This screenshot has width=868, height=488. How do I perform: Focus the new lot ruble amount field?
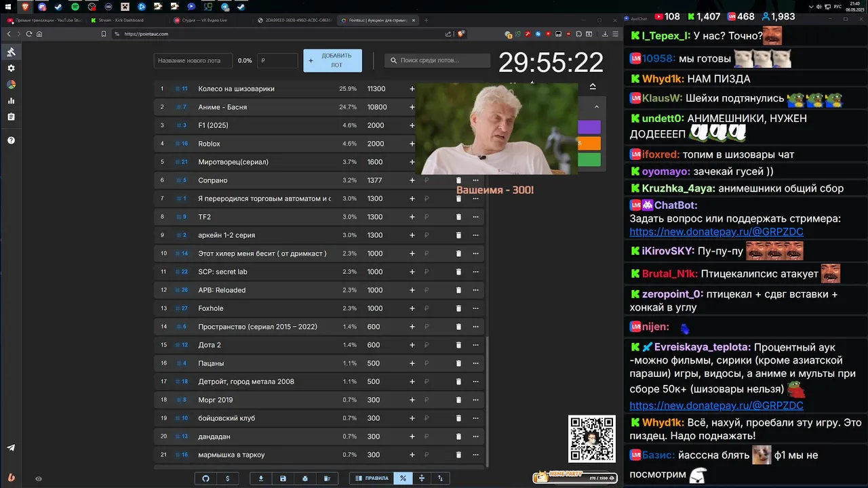coord(277,60)
